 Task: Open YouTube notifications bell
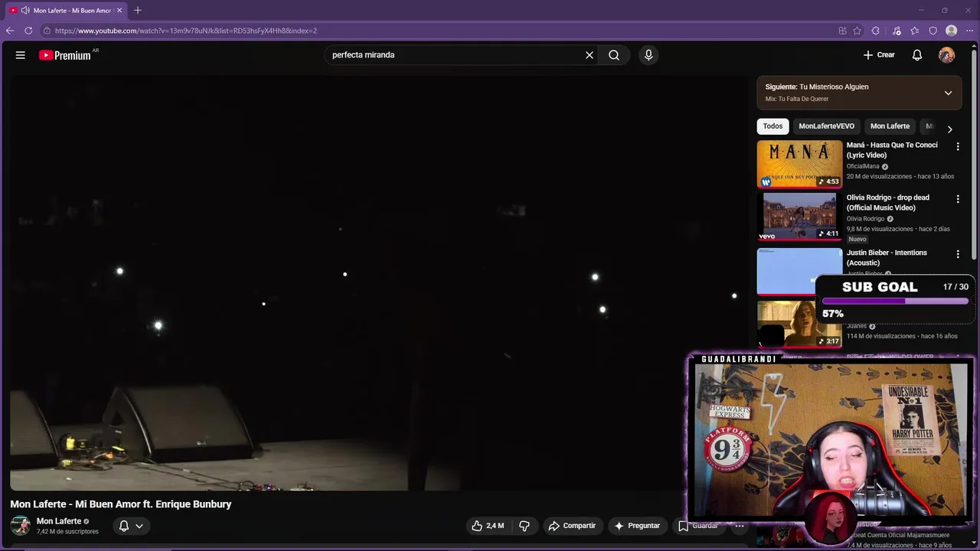click(917, 55)
